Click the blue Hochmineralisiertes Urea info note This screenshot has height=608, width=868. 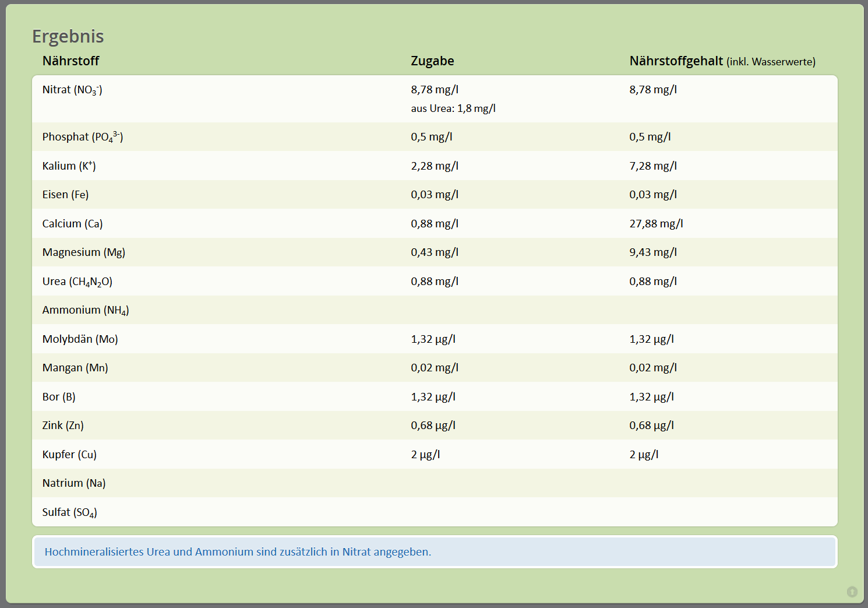tap(435, 552)
